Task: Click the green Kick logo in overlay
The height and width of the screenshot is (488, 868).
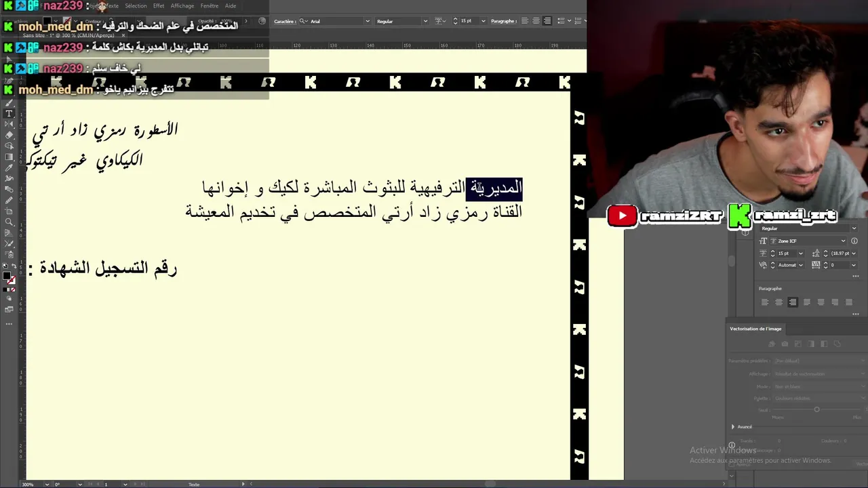Action: click(x=741, y=216)
